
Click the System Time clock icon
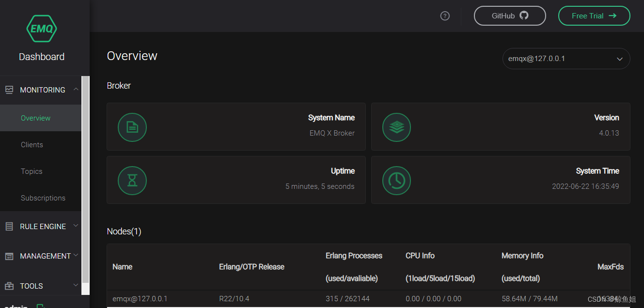396,181
